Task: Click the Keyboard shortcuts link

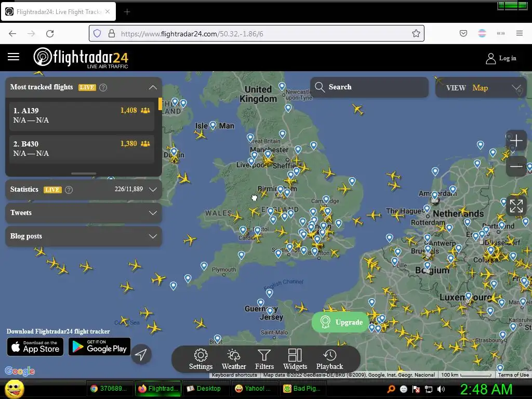Action: pyautogui.click(x=234, y=375)
